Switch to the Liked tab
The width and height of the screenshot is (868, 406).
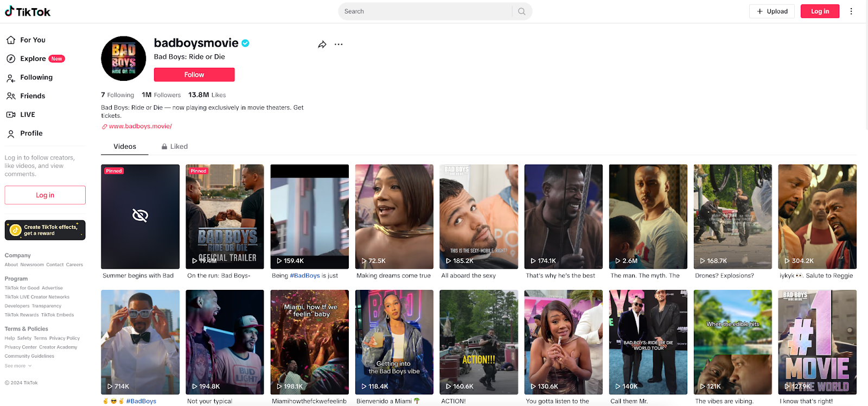click(x=175, y=147)
